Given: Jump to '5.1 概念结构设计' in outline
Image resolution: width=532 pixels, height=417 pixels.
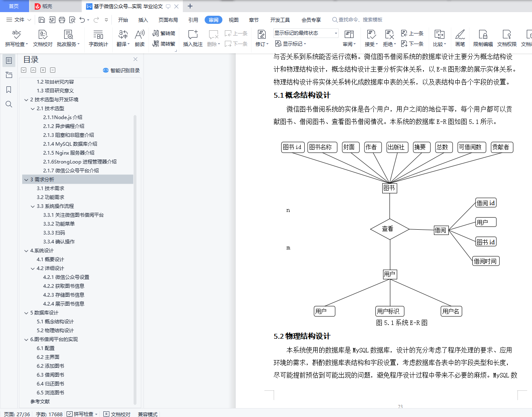Looking at the screenshot, I should click(55, 322).
